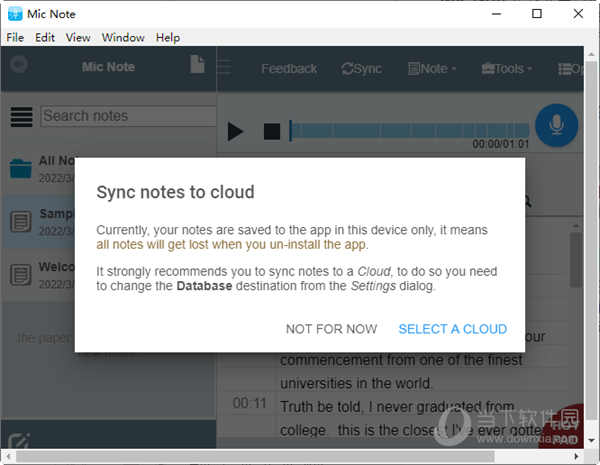
Task: Click the Mic Note app icon in title bar
Action: pos(15,14)
